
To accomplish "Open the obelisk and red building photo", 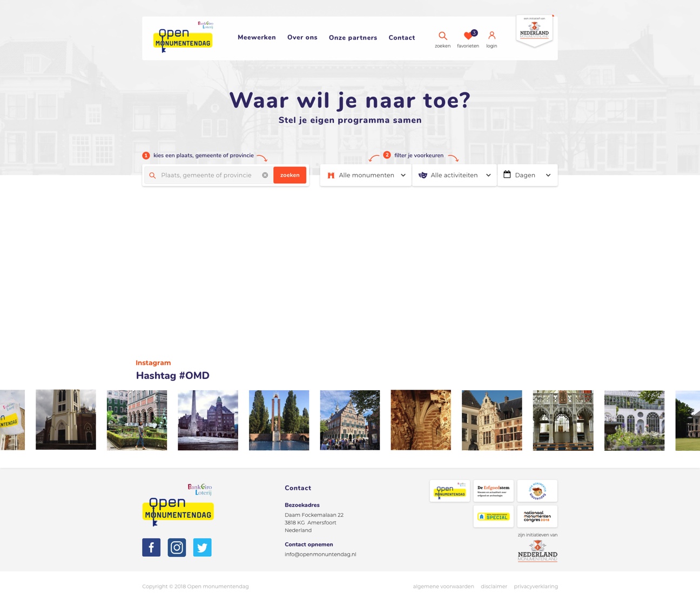I will [208, 420].
